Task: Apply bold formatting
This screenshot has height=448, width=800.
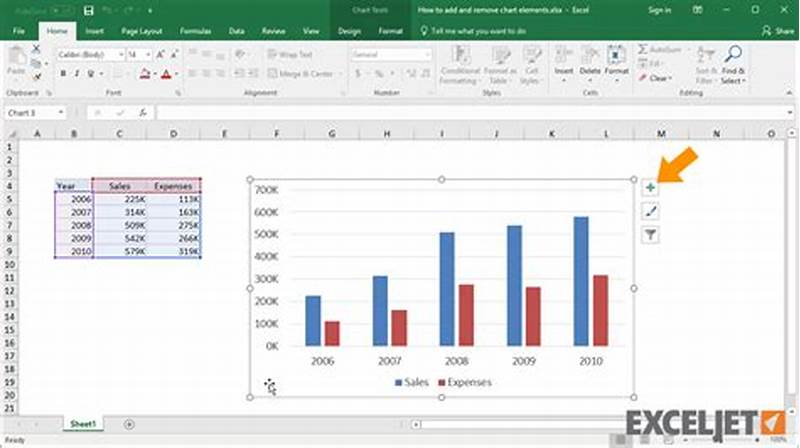Action: click(x=63, y=74)
